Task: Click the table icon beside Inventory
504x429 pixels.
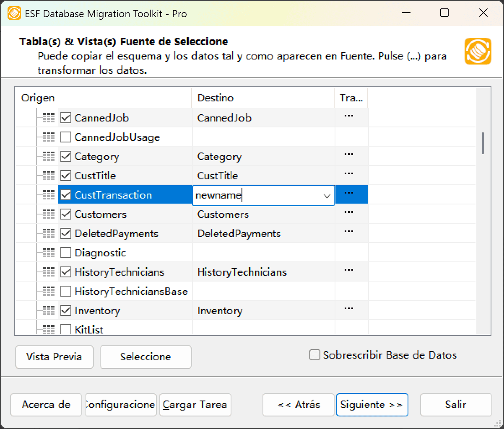Action: (49, 311)
